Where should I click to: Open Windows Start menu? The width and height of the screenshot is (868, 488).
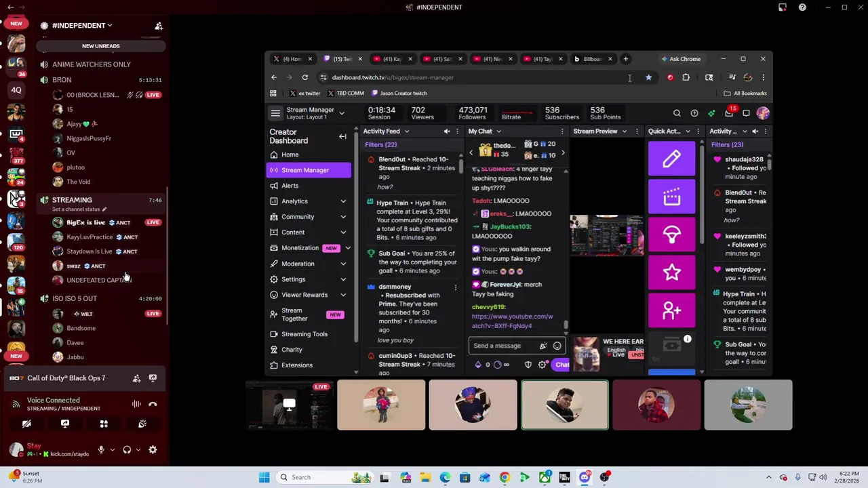tap(264, 477)
